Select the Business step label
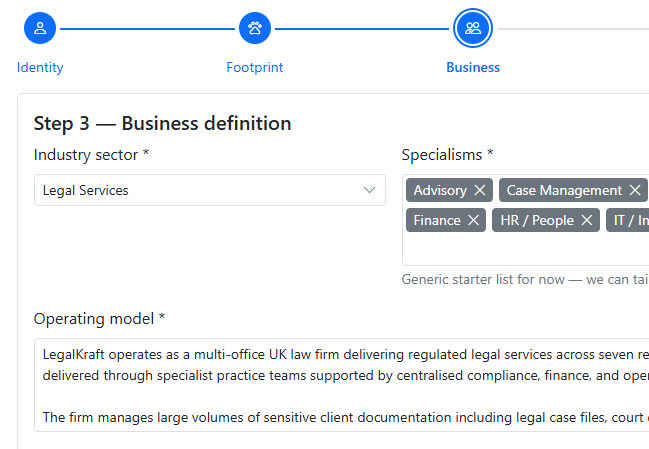Viewport: 649px width, 449px height. pos(473,68)
